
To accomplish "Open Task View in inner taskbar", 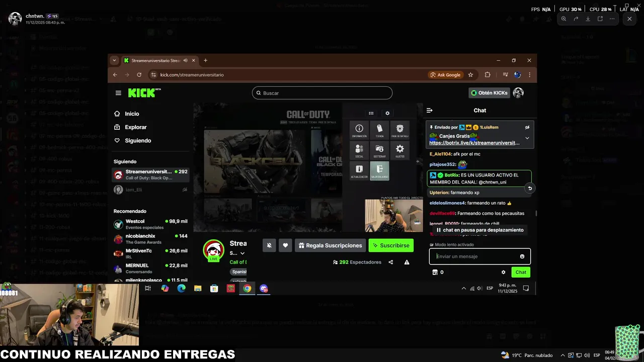I will [147, 288].
